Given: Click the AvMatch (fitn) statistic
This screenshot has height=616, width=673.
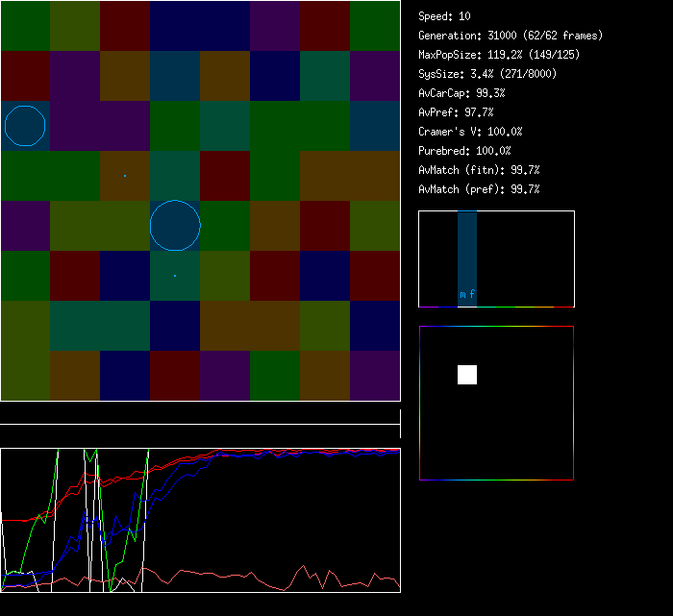Looking at the screenshot, I should pyautogui.click(x=479, y=170).
